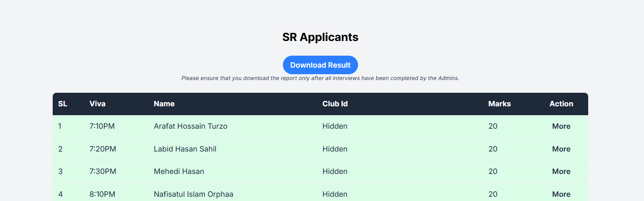The width and height of the screenshot is (644, 201).
Task: Click the Download Result button
Action: (x=320, y=65)
